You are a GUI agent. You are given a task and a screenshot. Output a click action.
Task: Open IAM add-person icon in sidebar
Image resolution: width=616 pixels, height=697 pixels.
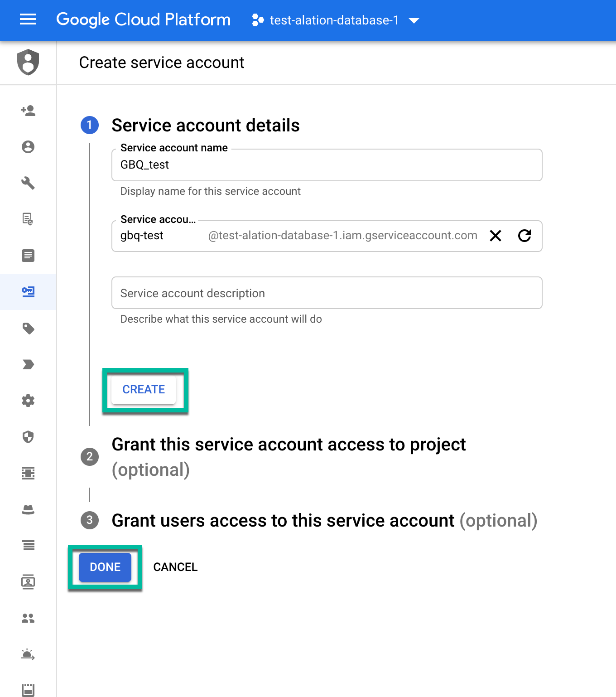click(28, 111)
